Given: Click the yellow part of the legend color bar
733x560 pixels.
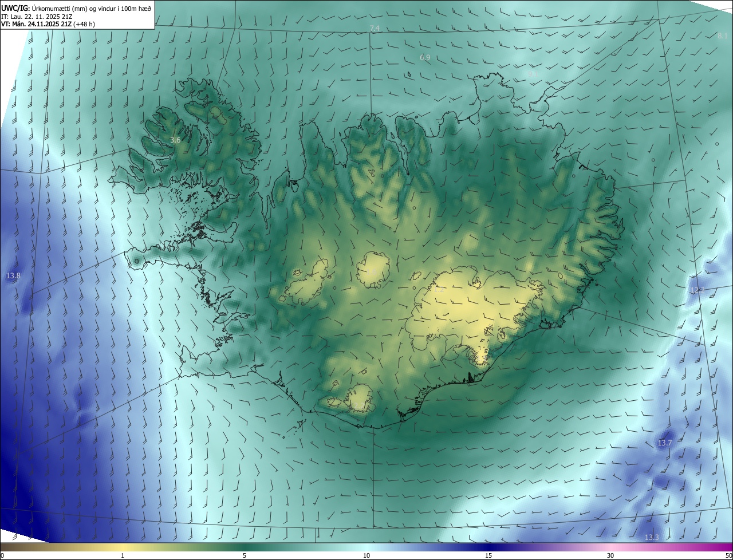Looking at the screenshot, I should pyautogui.click(x=123, y=547).
